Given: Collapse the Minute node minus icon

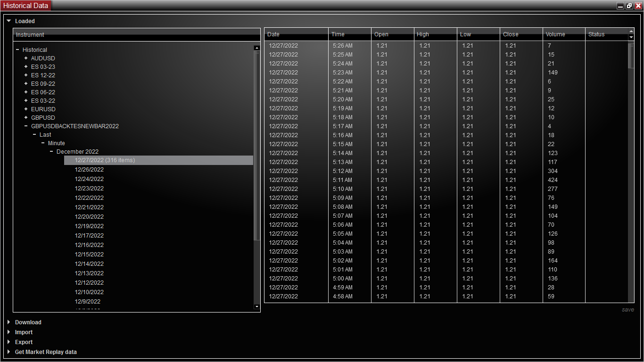Looking at the screenshot, I should (x=43, y=143).
